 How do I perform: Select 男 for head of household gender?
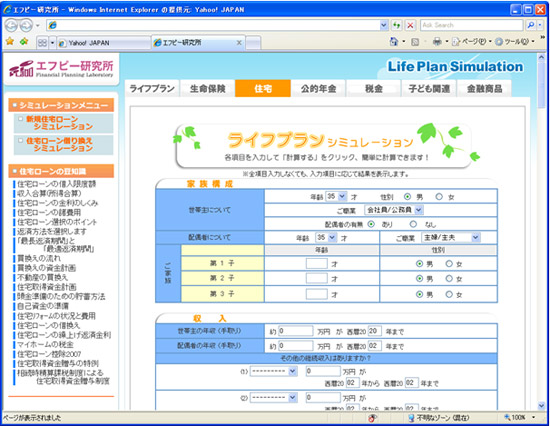[407, 197]
